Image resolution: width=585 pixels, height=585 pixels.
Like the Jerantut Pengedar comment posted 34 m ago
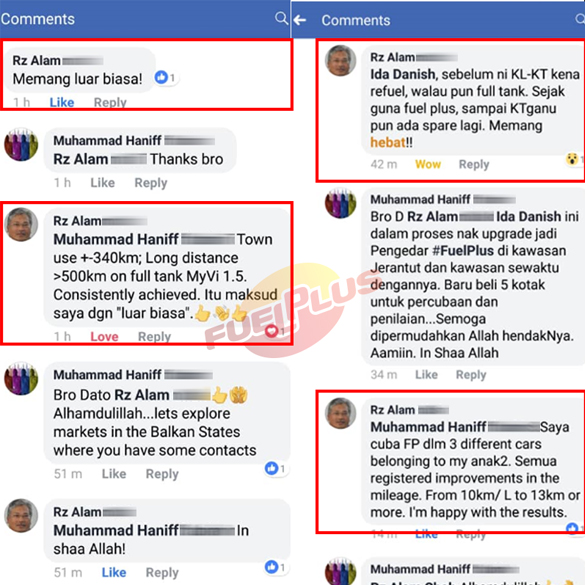tap(426, 375)
